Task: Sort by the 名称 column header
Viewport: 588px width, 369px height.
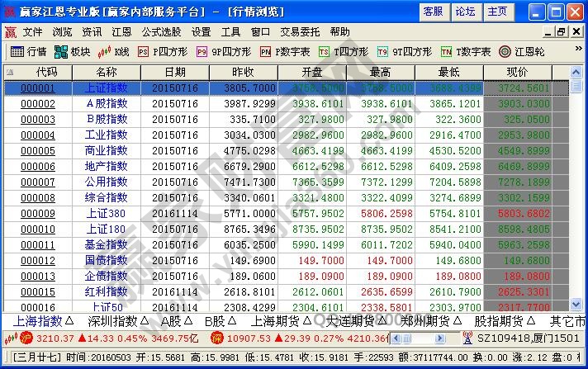Action: point(107,72)
